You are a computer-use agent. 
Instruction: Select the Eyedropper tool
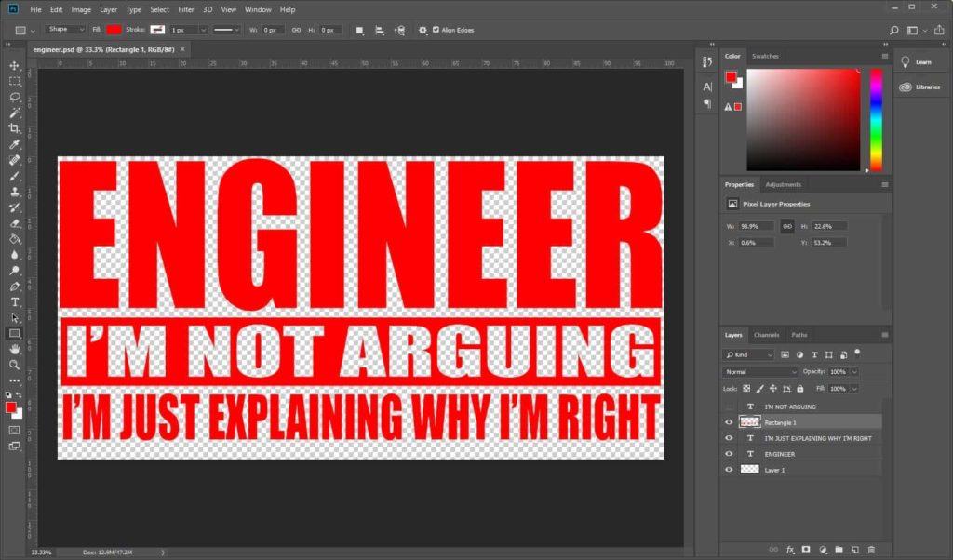pos(15,144)
